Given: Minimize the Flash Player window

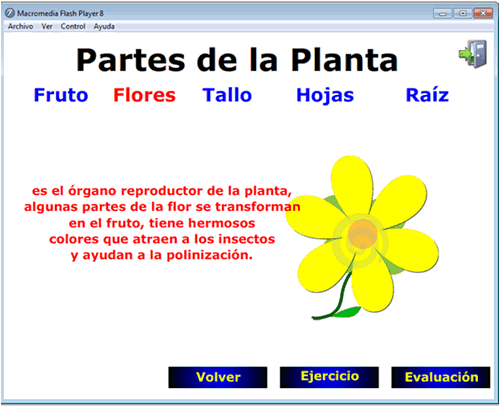Looking at the screenshot, I should [x=443, y=13].
